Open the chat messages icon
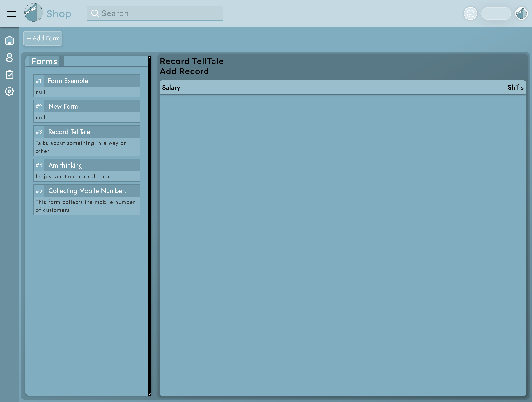This screenshot has width=532, height=402. 470,13
